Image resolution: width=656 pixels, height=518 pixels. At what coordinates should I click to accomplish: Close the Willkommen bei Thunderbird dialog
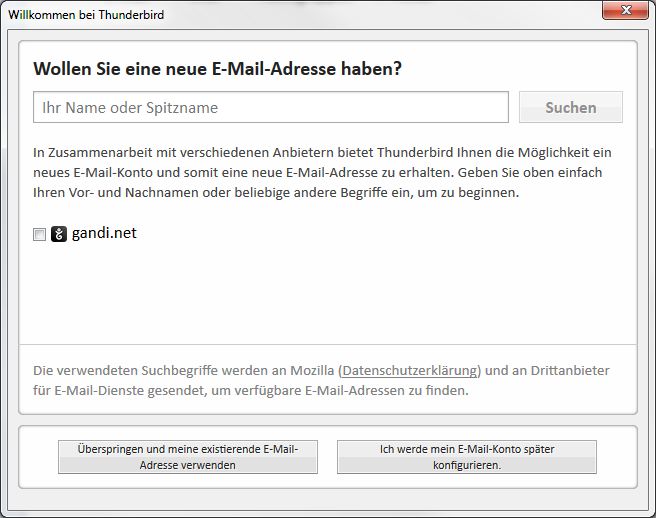(625, 11)
